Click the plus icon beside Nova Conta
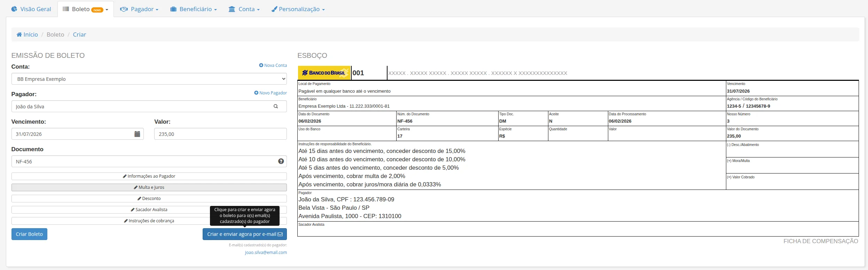 pos(261,65)
